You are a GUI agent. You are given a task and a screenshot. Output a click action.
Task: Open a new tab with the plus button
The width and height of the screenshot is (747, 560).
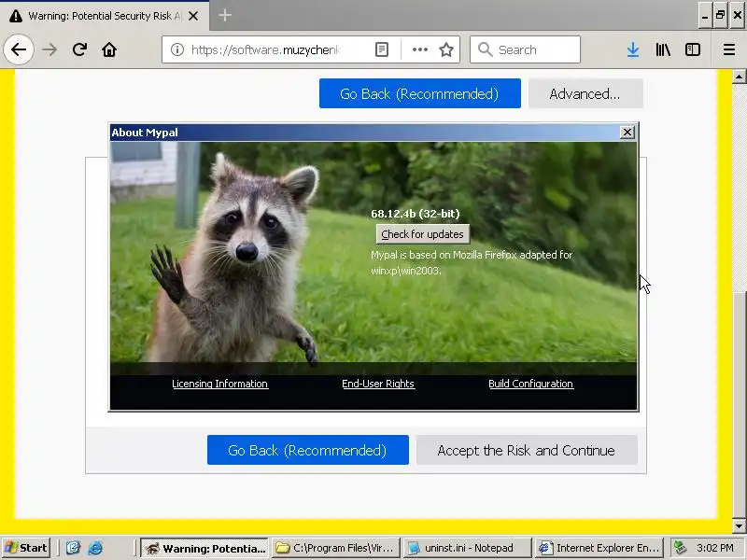click(x=225, y=16)
